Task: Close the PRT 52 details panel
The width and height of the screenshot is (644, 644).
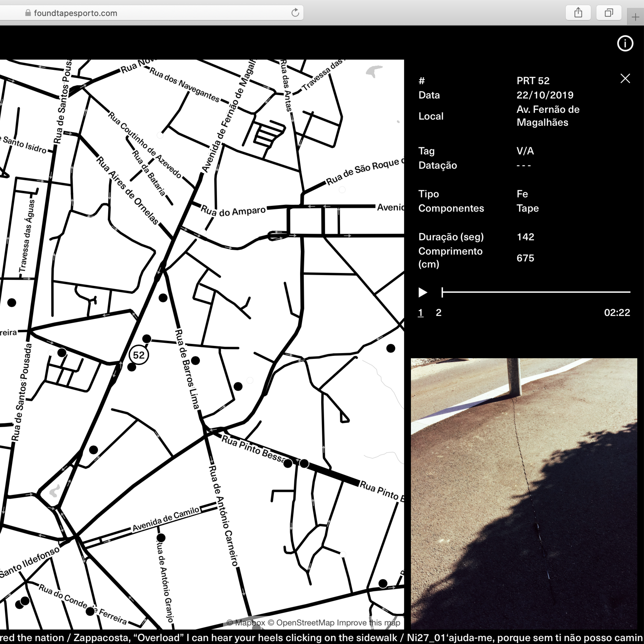Action: (625, 79)
